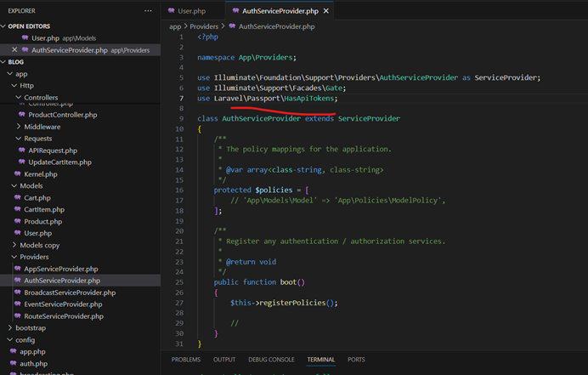Image resolution: width=588 pixels, height=375 pixels.
Task: Click the PHP icon in the breadcrumb file name
Action: (233, 26)
